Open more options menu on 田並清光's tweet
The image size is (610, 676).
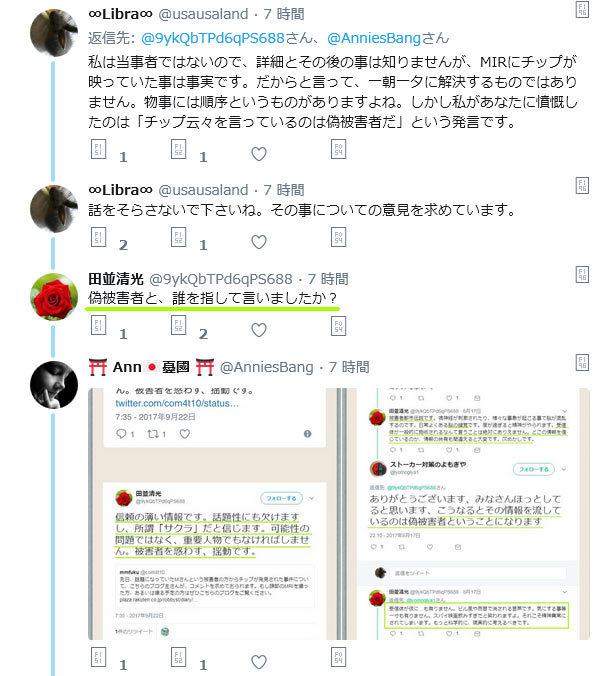[x=582, y=274]
